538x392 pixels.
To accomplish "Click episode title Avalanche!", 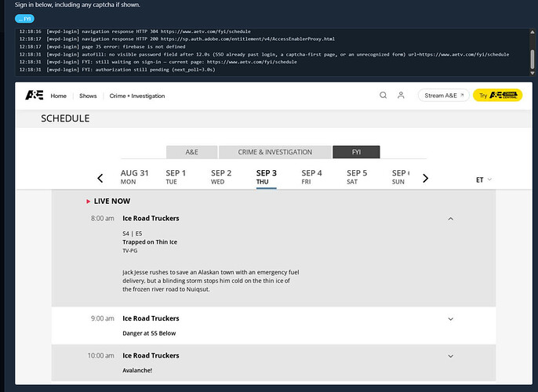I will (x=137, y=370).
